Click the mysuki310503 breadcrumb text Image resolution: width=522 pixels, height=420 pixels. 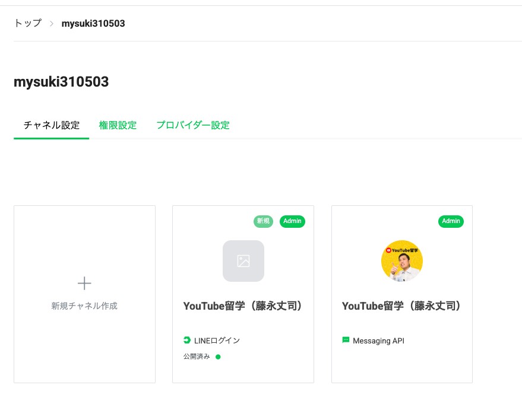click(93, 24)
